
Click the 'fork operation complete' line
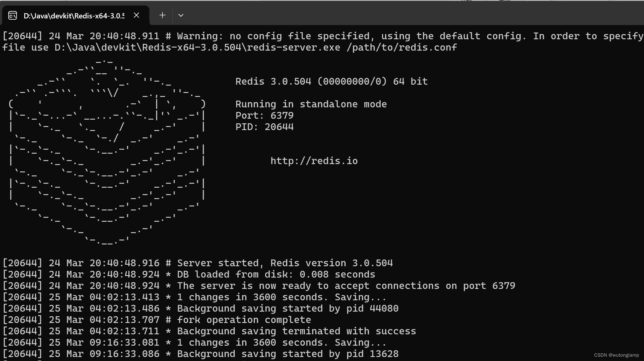157,320
